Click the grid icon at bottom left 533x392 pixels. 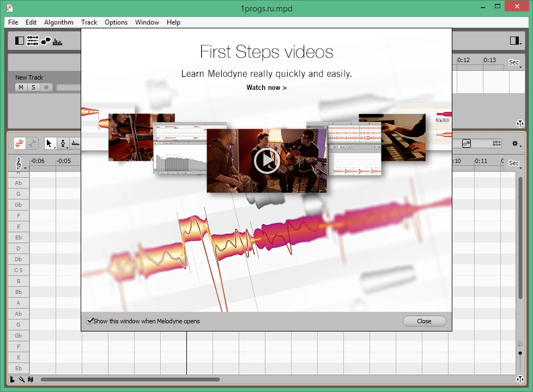click(31, 379)
